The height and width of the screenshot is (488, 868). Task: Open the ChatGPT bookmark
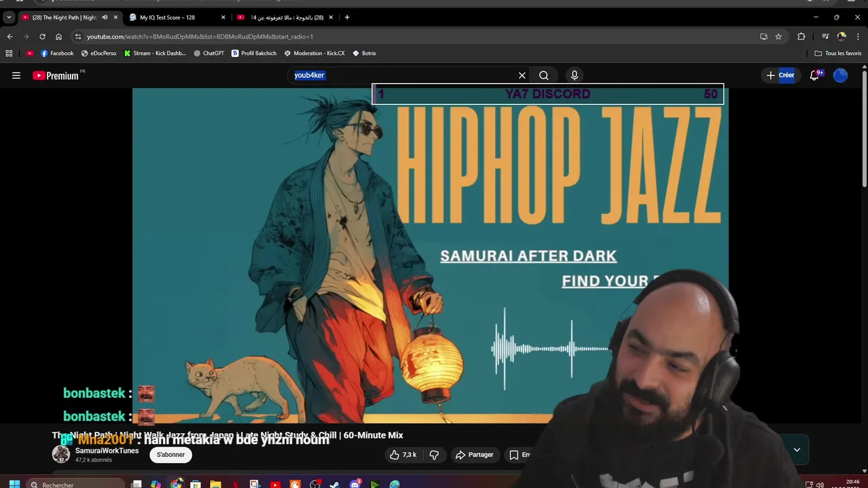209,54
